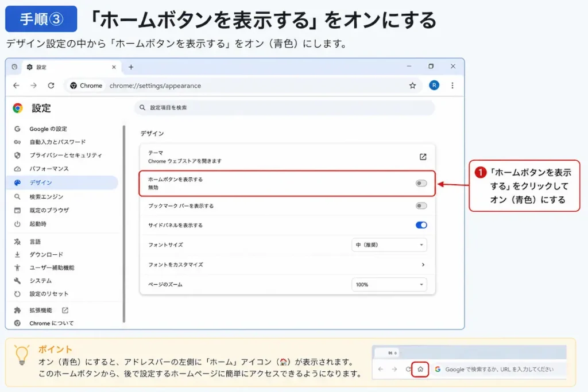The width and height of the screenshot is (588, 392).
Task: Open the ページのズーム 100% dropdown
Action: 389,285
